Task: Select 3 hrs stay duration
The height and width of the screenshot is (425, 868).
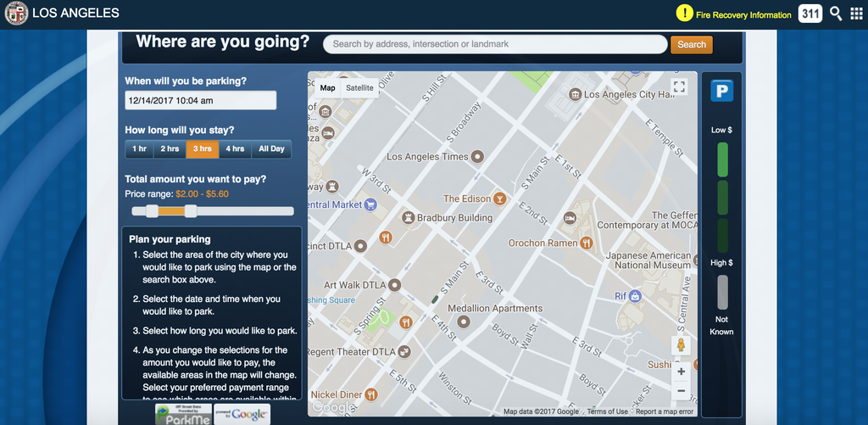Action: (x=202, y=149)
